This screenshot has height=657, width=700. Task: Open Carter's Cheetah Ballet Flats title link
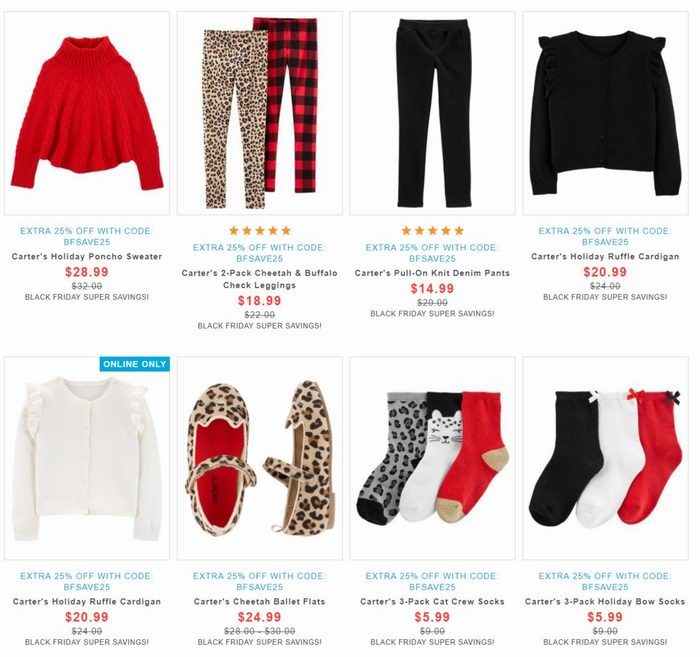260,602
